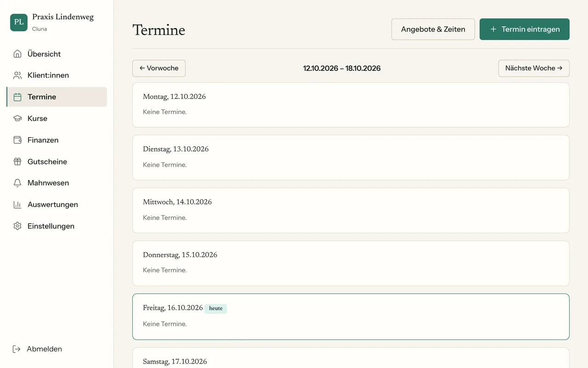Open the Übersicht menu item
588x368 pixels.
[57, 54]
